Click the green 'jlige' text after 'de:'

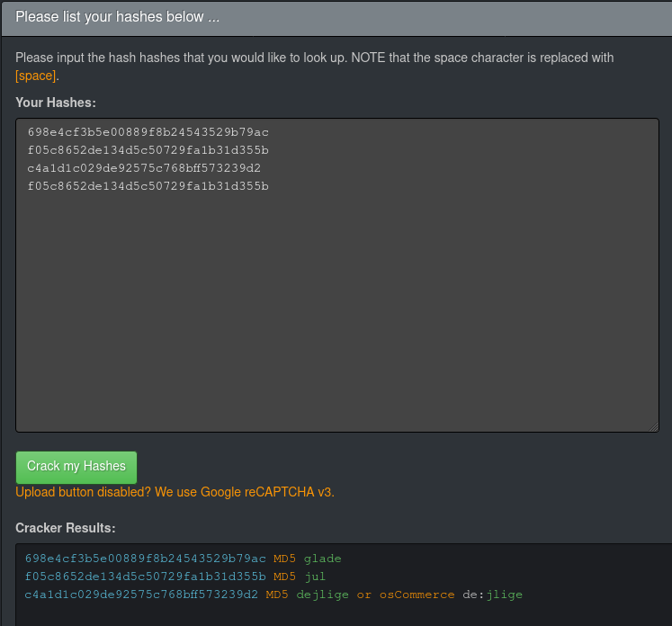point(505,595)
